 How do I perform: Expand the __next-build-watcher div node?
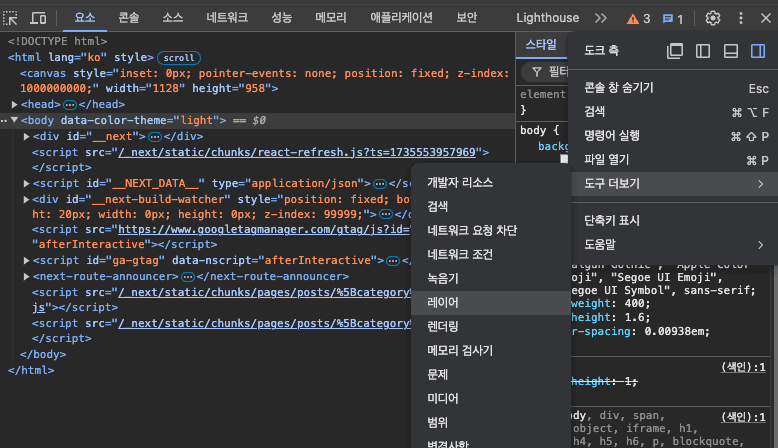[26, 199]
